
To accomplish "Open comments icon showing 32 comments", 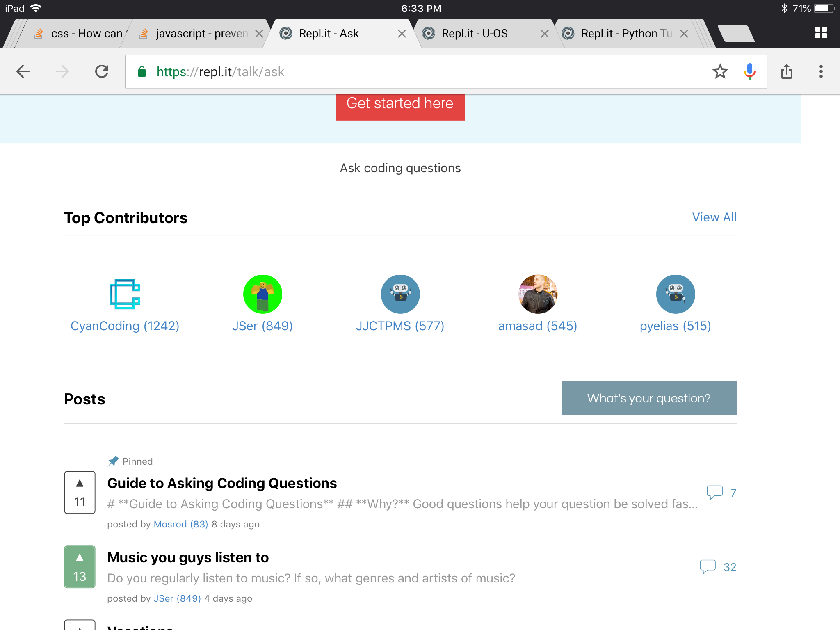I will pos(708,566).
